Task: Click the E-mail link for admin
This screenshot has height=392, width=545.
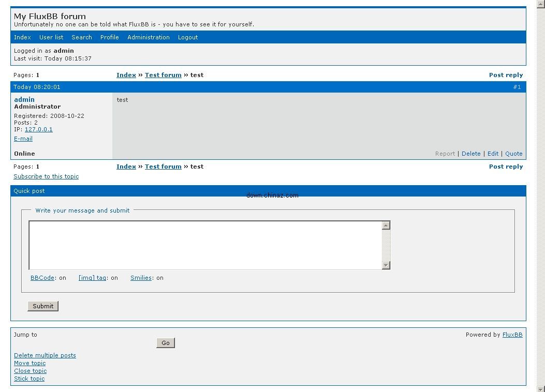Action: [x=23, y=139]
